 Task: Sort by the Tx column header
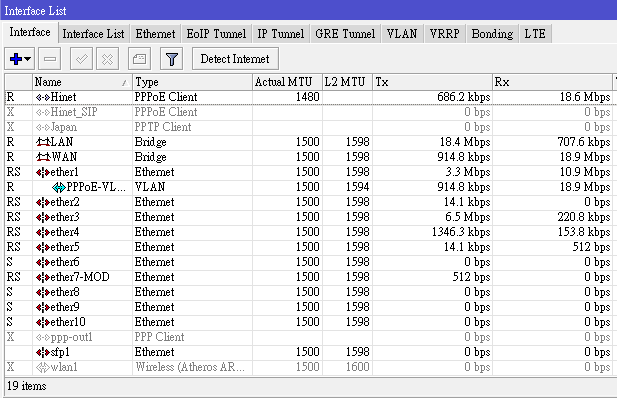pos(432,82)
